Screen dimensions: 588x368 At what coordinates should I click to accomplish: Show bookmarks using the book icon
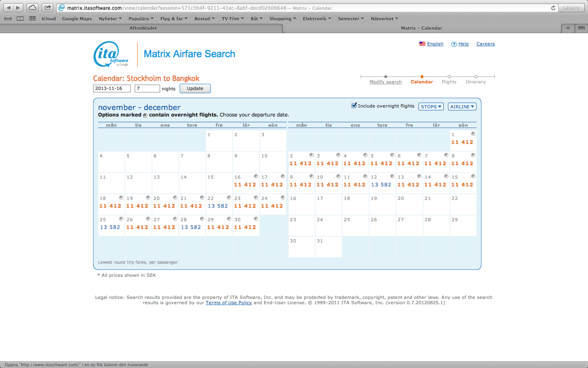coord(20,19)
